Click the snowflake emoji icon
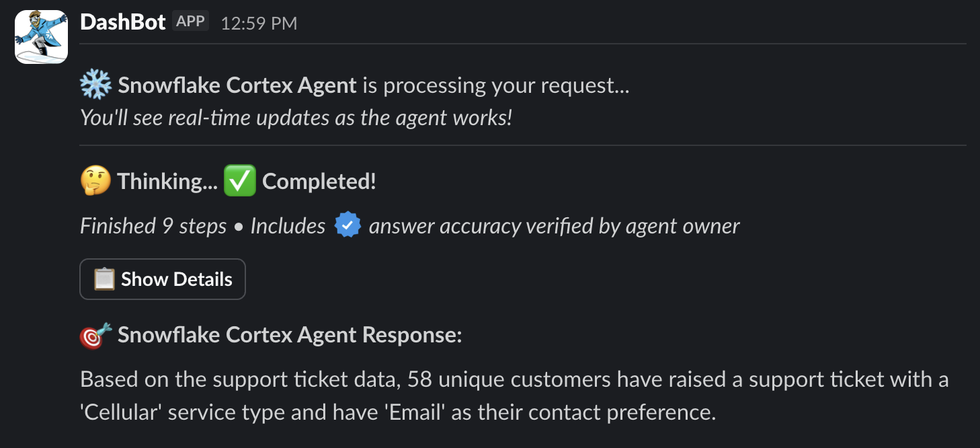 (x=95, y=85)
